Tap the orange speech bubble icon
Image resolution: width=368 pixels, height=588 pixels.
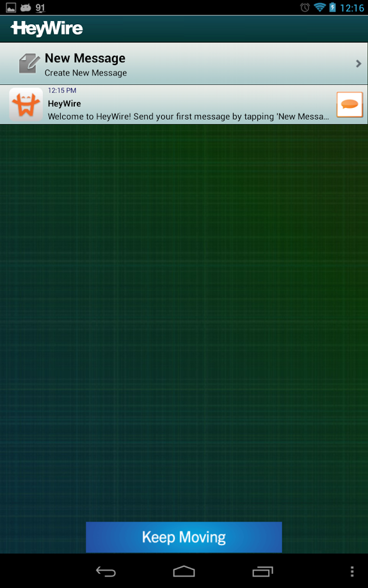[x=349, y=105]
